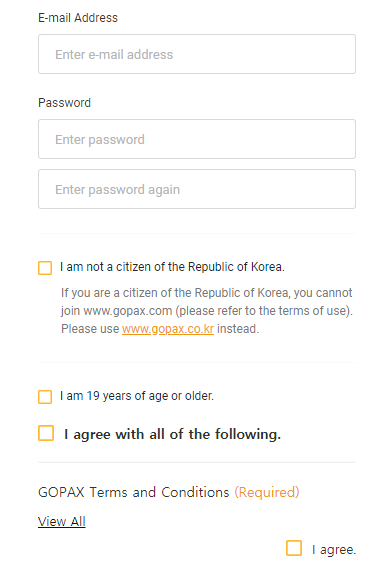Select the label text about Republic of Korea citizenship
The image size is (392, 565).
(172, 267)
